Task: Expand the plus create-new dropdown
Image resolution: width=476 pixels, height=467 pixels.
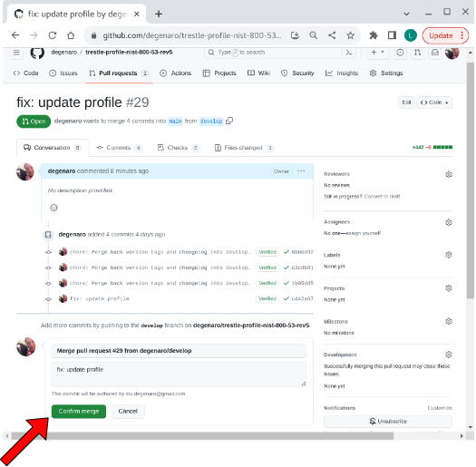Action: click(x=377, y=53)
